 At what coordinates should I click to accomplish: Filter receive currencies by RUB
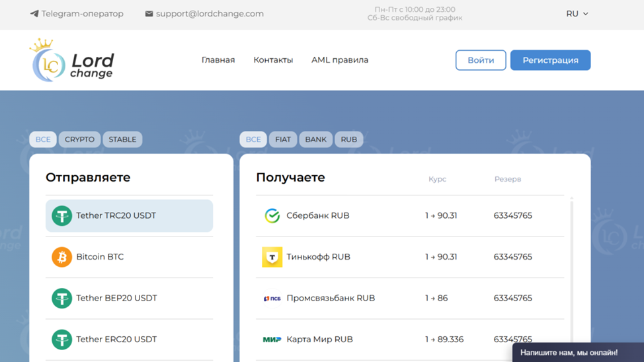click(348, 139)
